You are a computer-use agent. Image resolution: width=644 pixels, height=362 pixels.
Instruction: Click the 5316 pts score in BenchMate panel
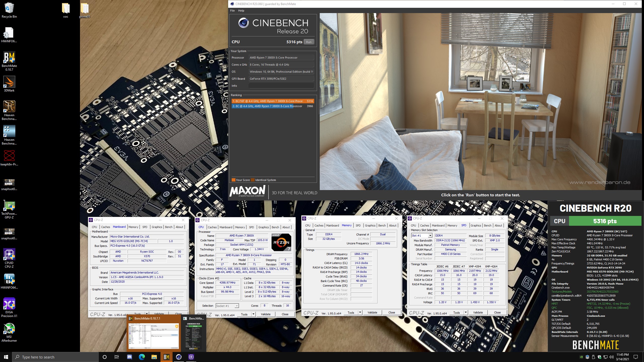pos(605,221)
